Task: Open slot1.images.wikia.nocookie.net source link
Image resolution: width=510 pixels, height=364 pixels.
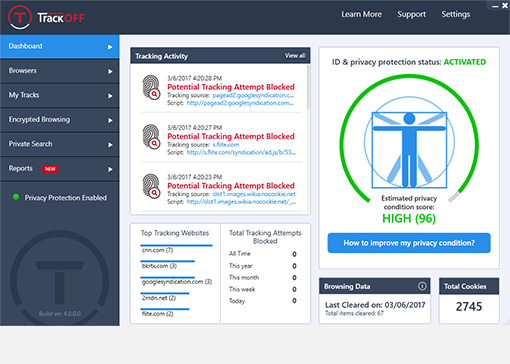Action: tap(254, 194)
